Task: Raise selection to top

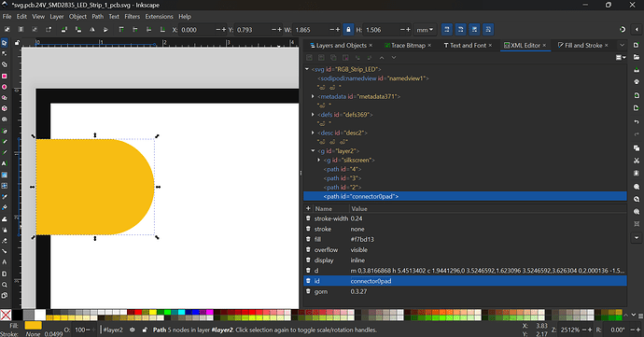Action: click(121, 30)
